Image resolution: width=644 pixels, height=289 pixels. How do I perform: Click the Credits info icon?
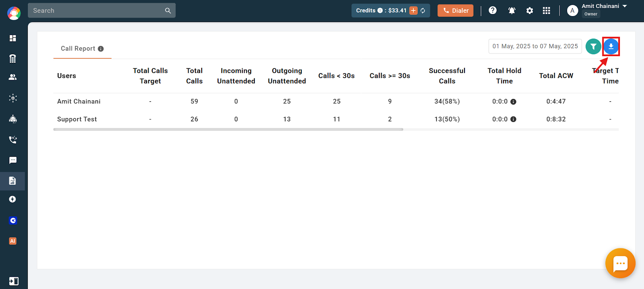380,10
